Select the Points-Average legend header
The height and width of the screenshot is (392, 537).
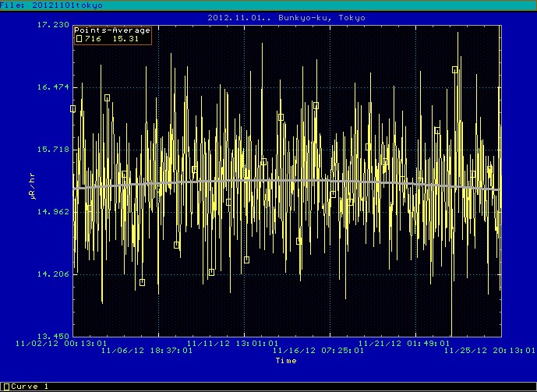pos(112,30)
